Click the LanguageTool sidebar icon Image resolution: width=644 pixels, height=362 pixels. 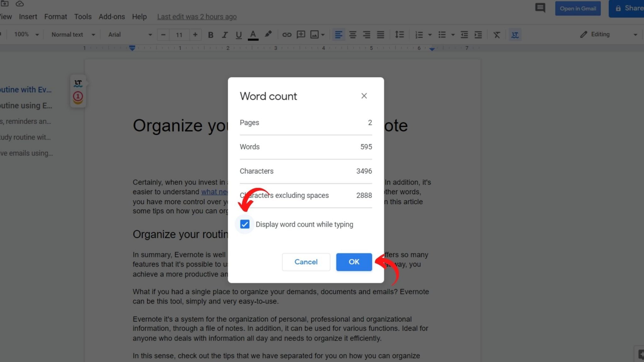tap(78, 83)
